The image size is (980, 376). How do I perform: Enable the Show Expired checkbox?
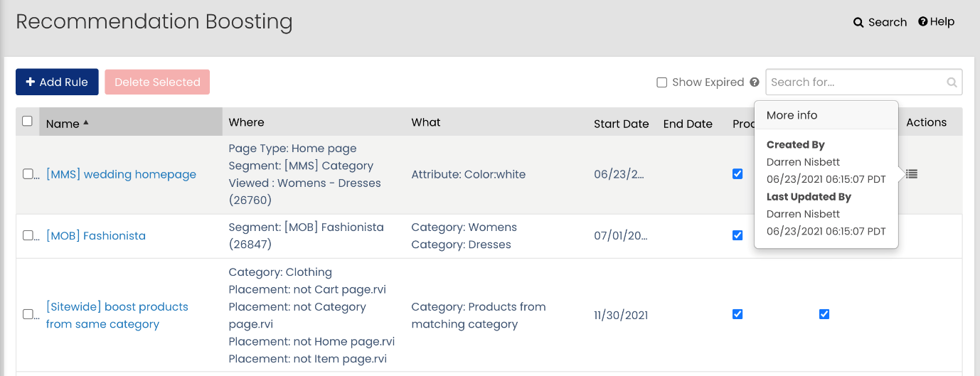point(662,82)
